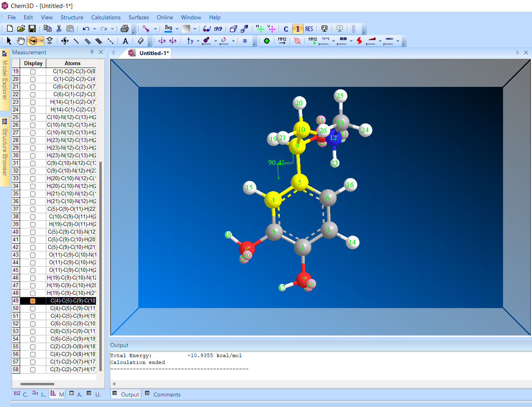Select the Zoom tool icon

tap(49, 41)
